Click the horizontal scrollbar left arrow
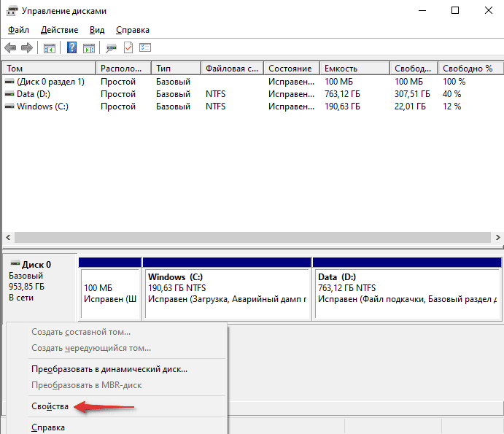Image resolution: width=504 pixels, height=434 pixels. 8,238
